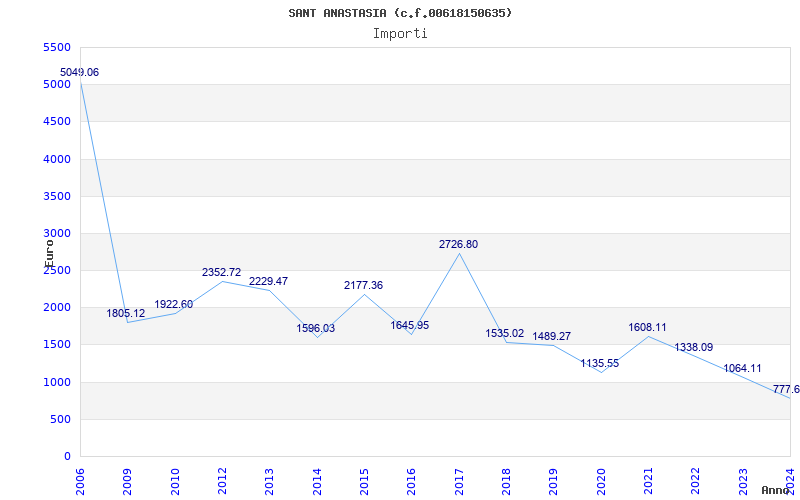
Task: Click the 5500 tick on the y-axis
Action: pyautogui.click(x=57, y=48)
